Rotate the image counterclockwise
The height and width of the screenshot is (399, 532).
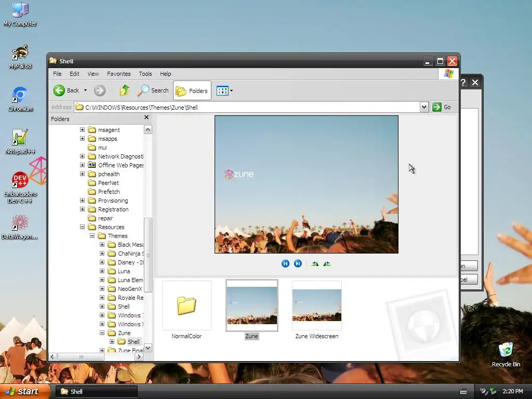pyautogui.click(x=327, y=263)
